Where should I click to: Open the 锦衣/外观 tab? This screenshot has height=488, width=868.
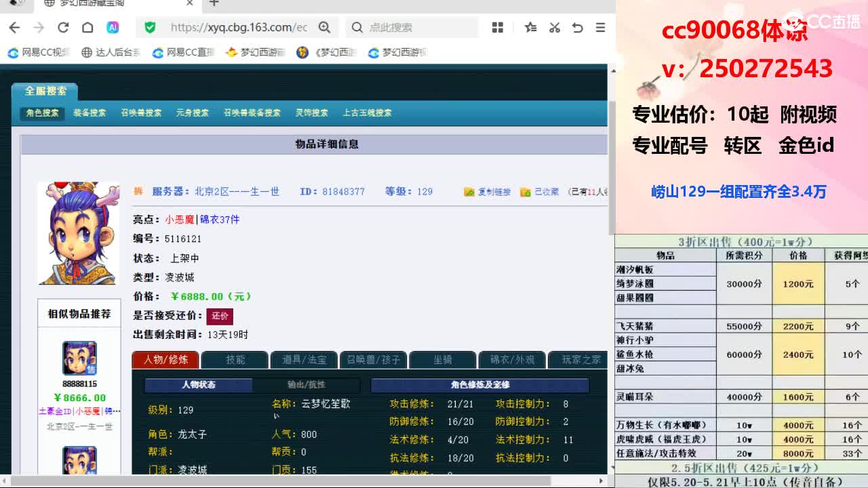[511, 360]
